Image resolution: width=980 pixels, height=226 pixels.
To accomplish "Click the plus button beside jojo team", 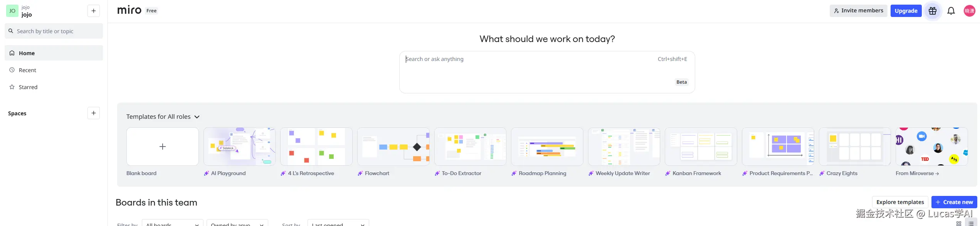I will 94,11.
